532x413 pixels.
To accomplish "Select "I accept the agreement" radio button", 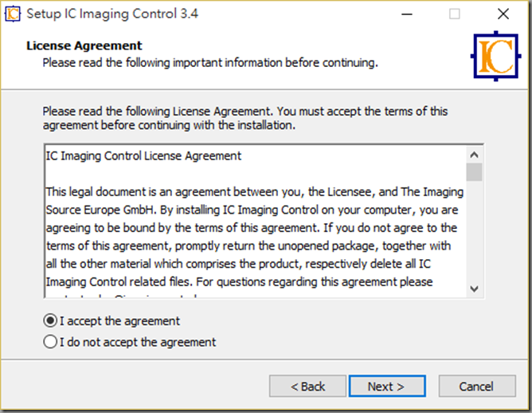I will click(50, 321).
